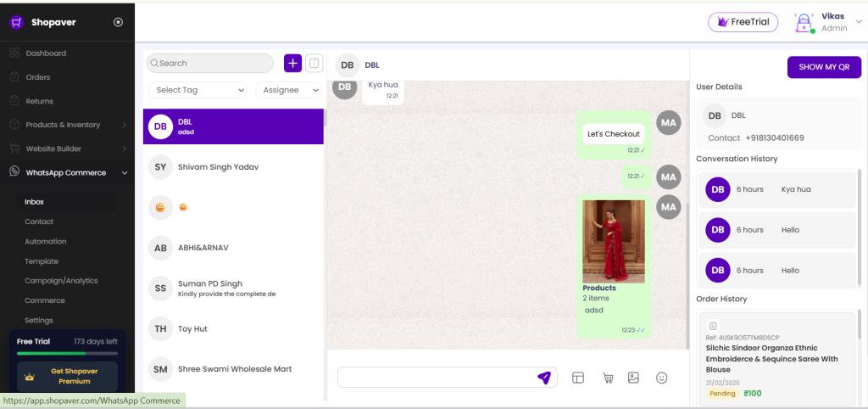Click the chat message area scrollbar
This screenshot has height=409, width=868.
pos(687,274)
